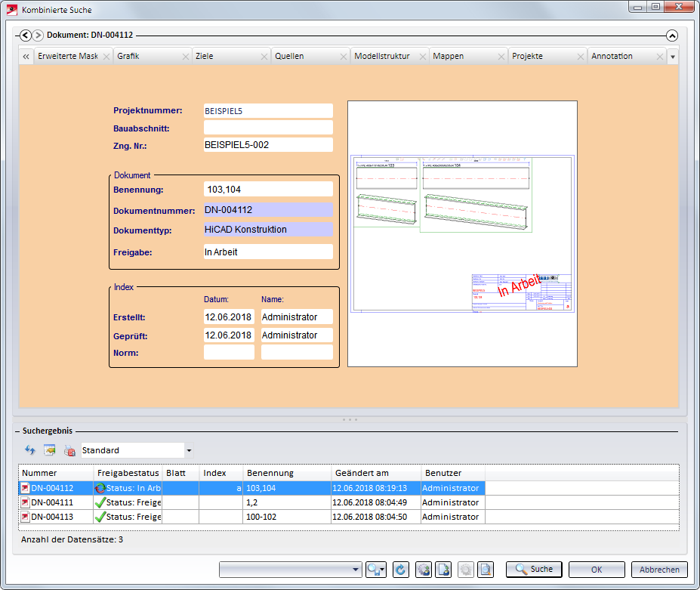This screenshot has width=700, height=590.
Task: Click the picture icon in the Suchergebnis toolbar
Action: [50, 450]
